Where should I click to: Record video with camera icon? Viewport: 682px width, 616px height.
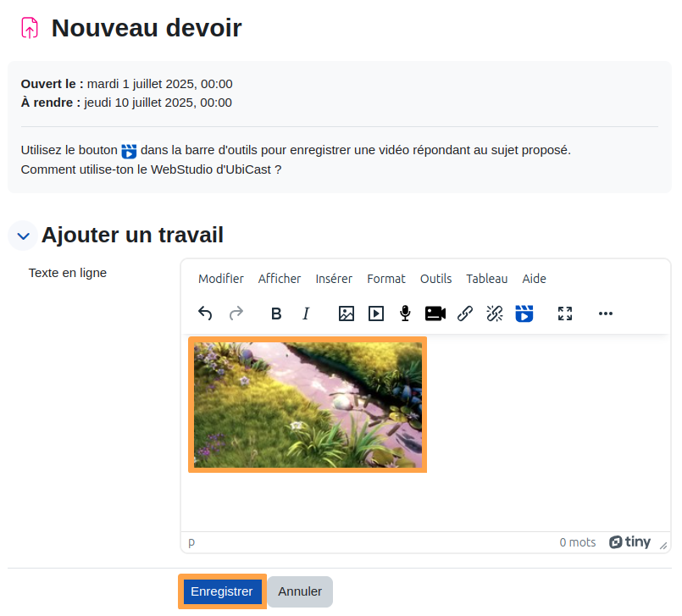(x=435, y=314)
